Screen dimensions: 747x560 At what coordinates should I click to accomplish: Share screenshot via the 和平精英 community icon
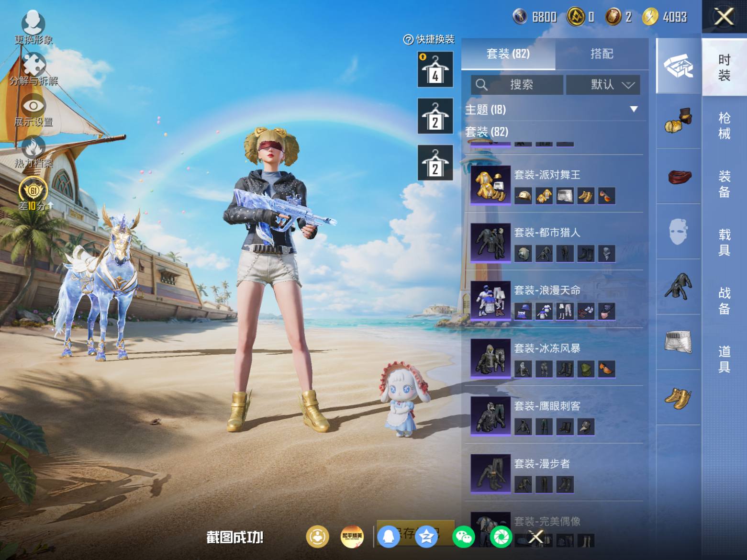click(x=352, y=537)
